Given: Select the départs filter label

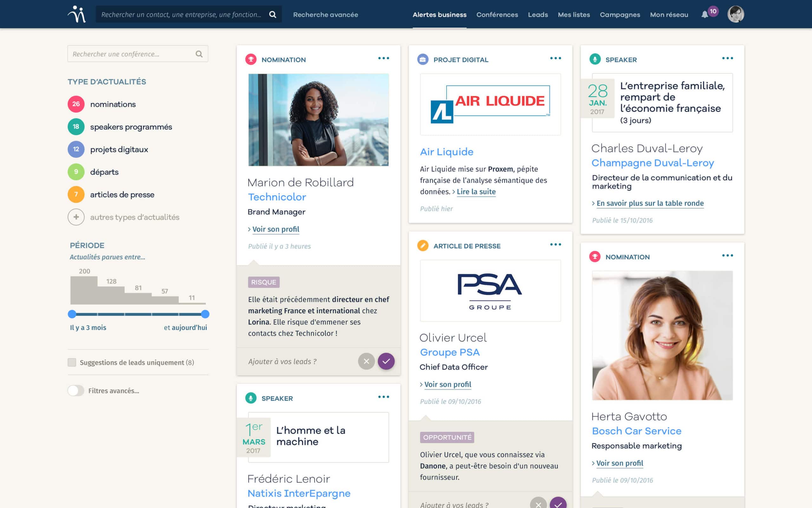Looking at the screenshot, I should click(104, 172).
